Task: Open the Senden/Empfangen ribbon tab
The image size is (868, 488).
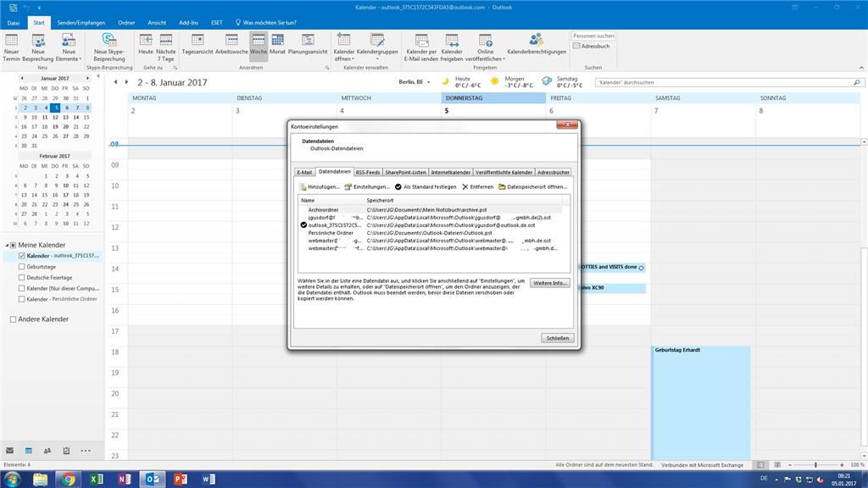Action: click(81, 23)
